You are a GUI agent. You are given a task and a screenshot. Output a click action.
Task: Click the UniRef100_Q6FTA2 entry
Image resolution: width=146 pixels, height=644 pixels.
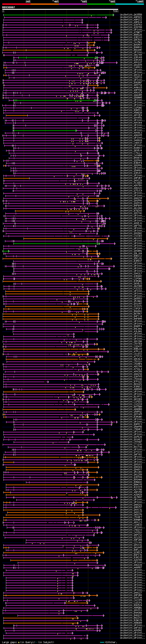(131, 226)
